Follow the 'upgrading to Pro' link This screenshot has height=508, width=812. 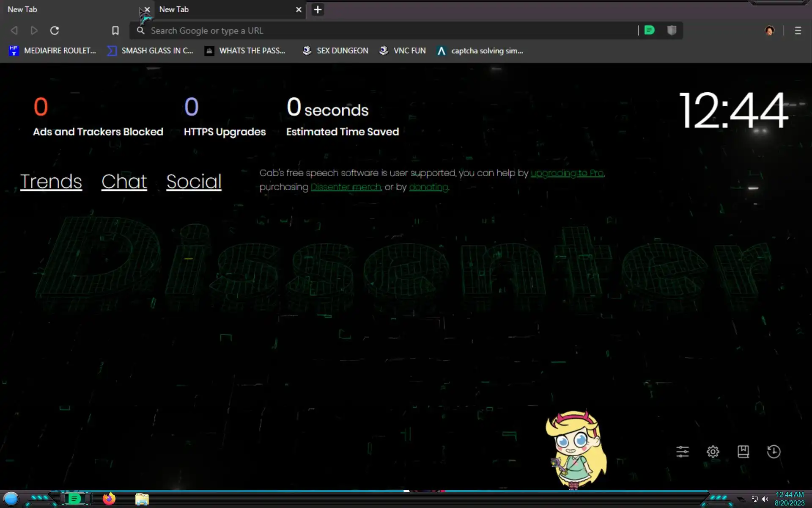[x=567, y=173]
